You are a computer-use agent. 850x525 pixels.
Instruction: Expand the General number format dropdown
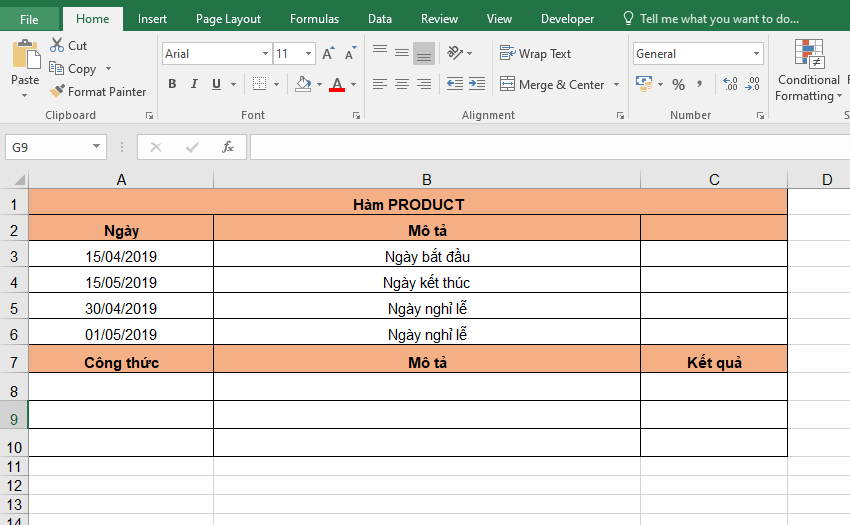click(x=755, y=54)
